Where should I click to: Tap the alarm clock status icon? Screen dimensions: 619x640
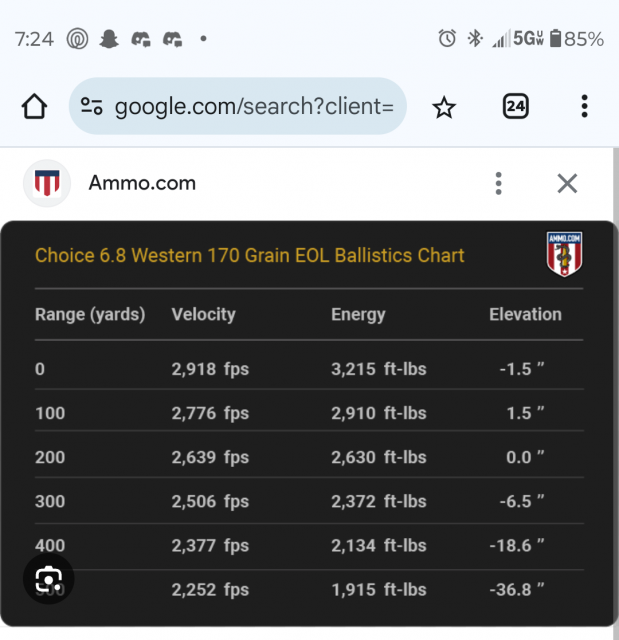(447, 39)
